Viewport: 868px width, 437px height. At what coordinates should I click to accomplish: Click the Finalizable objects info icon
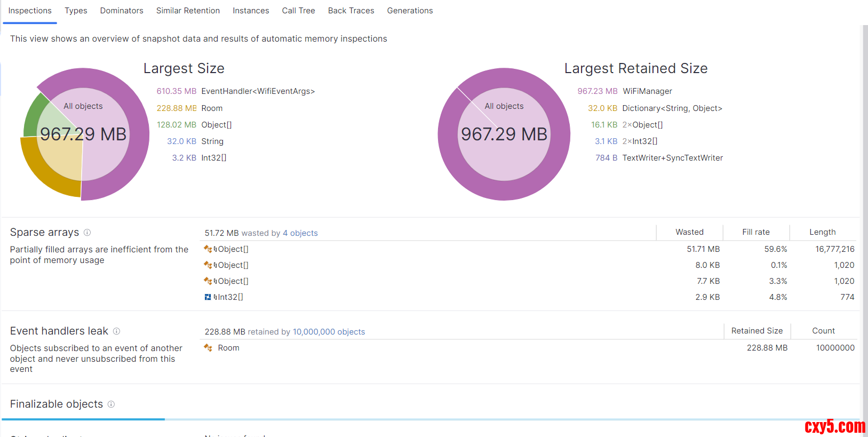click(x=111, y=404)
